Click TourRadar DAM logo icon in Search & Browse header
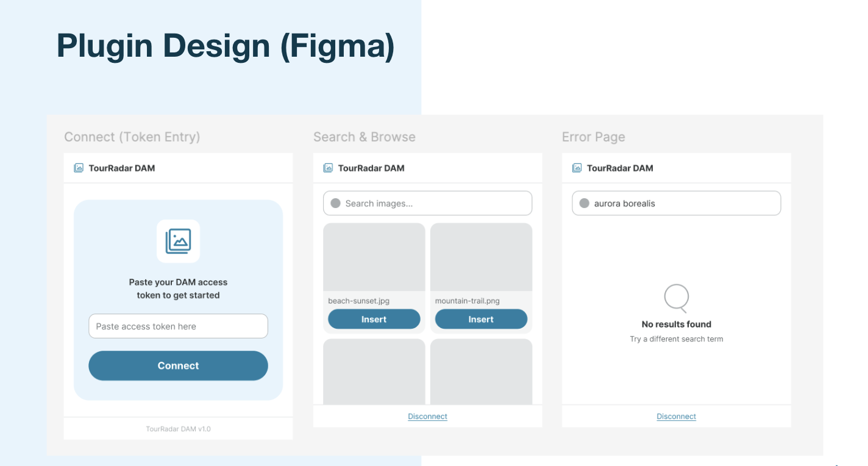868x466 pixels. click(328, 168)
